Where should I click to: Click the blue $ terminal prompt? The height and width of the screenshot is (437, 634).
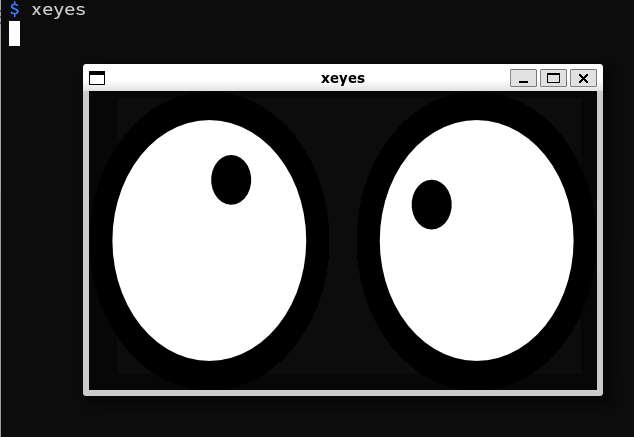coord(15,9)
